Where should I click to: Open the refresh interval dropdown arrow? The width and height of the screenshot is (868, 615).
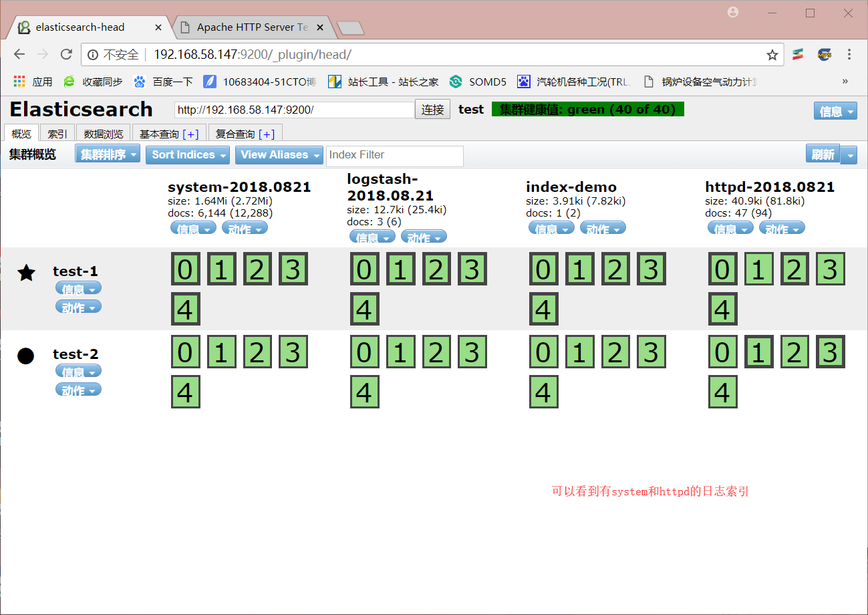pos(849,154)
